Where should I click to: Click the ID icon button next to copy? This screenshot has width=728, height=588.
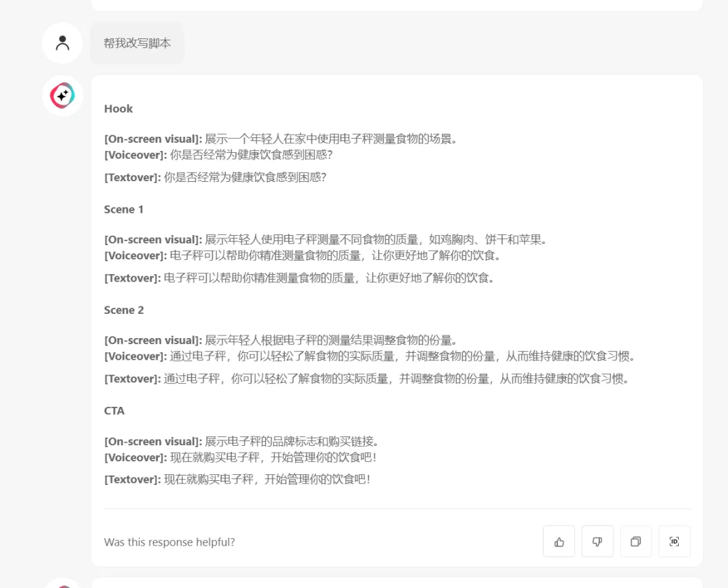pos(675,541)
